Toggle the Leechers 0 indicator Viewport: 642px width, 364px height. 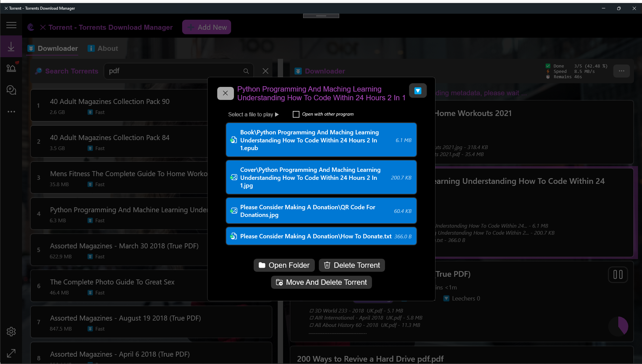(446, 298)
